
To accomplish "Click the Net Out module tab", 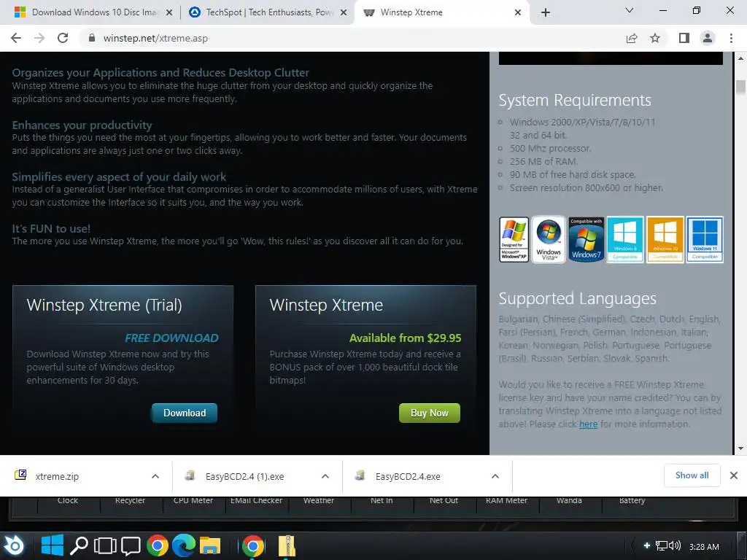I will pos(444,500).
